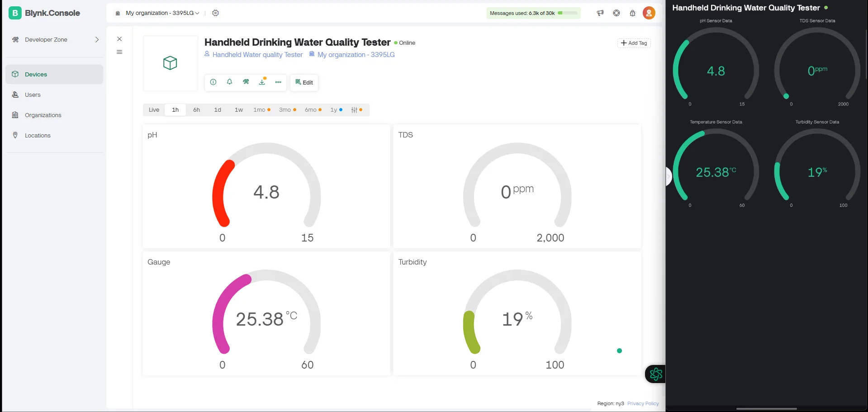
Task: Open the AI assistant floating button
Action: [655, 374]
